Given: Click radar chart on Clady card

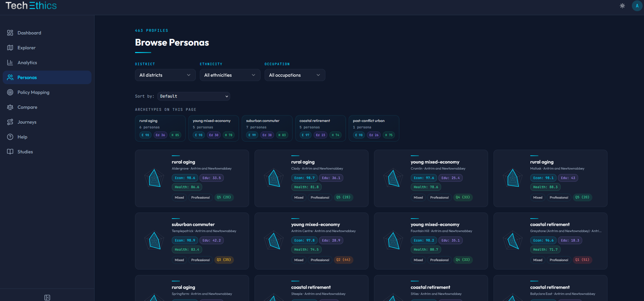Looking at the screenshot, I should 274,178.
